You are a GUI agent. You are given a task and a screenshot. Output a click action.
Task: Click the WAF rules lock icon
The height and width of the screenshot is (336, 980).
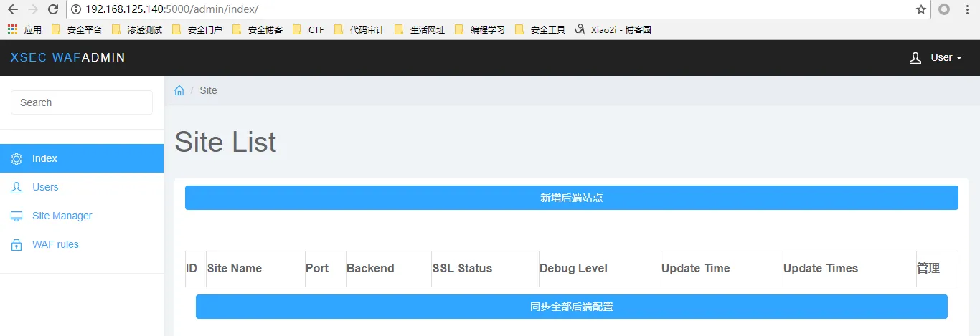click(17, 244)
